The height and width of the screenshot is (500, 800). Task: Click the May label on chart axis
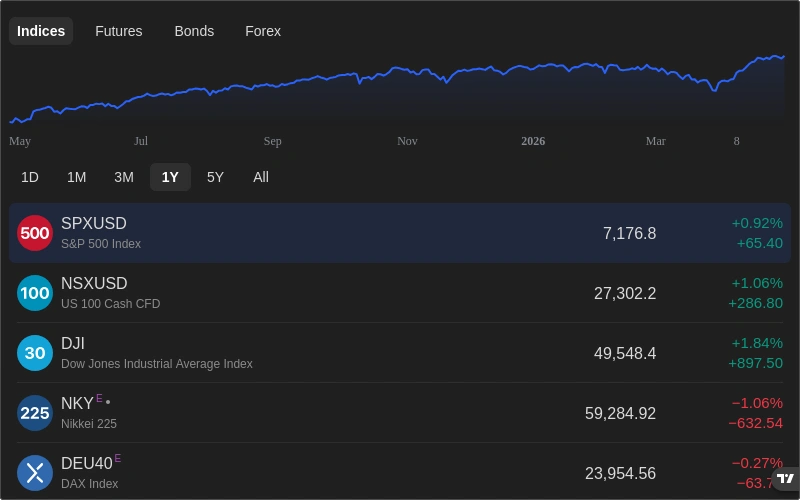[x=20, y=141]
